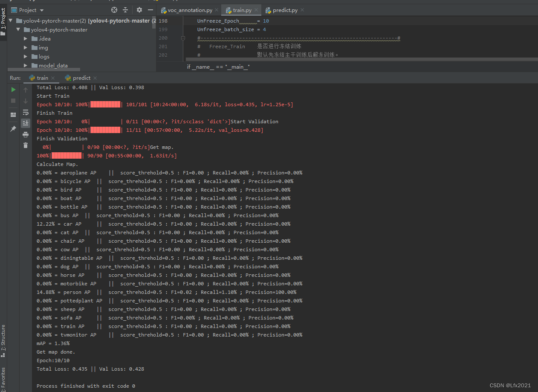Viewport: 538px width, 392px height.
Task: Open project settings via the gear icon
Action: (x=139, y=10)
